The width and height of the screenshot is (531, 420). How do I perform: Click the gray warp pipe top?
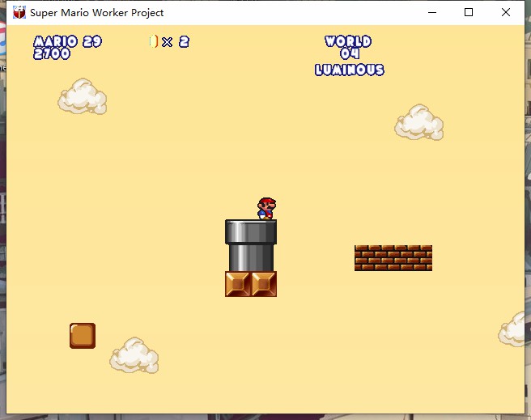click(251, 231)
